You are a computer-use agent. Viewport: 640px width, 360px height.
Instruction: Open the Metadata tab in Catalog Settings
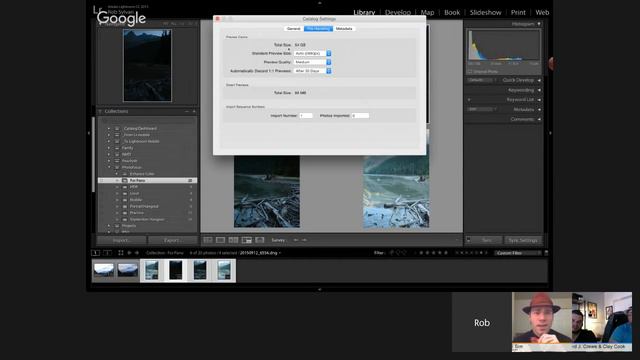pos(344,29)
